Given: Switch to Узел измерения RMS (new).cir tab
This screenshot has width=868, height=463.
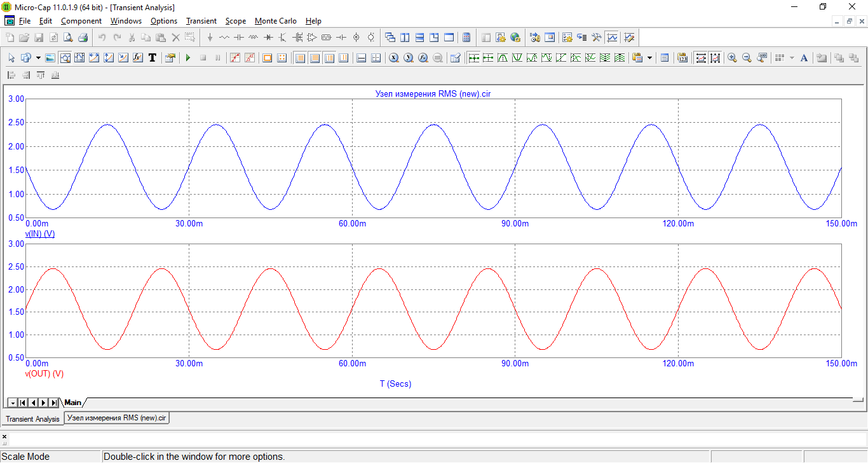Looking at the screenshot, I should (x=117, y=418).
